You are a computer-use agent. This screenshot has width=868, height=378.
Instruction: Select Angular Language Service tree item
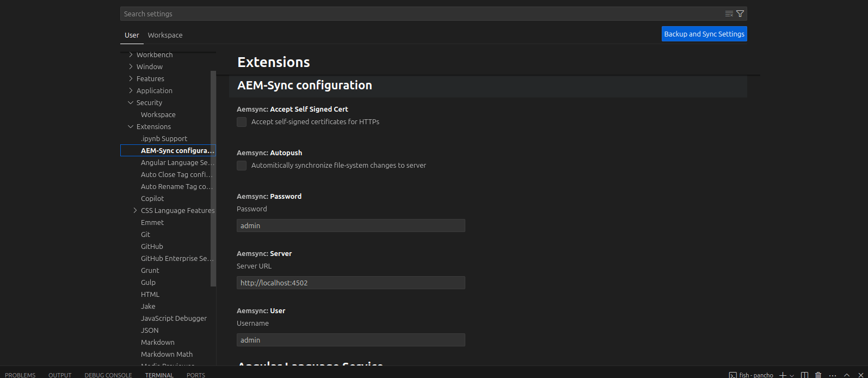(178, 162)
